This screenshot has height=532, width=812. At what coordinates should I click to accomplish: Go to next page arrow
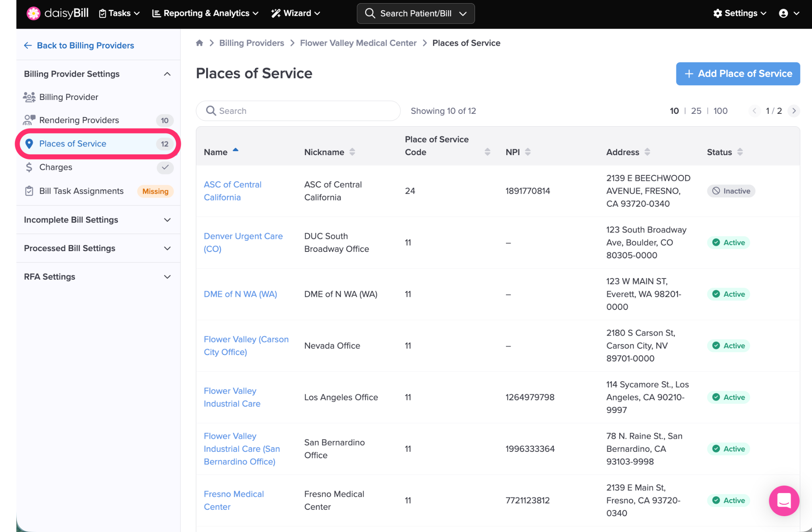794,111
